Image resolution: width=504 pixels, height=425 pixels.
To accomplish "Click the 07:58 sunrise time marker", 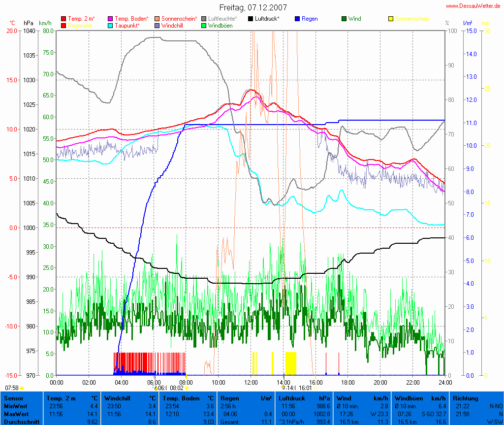I will (12, 388).
